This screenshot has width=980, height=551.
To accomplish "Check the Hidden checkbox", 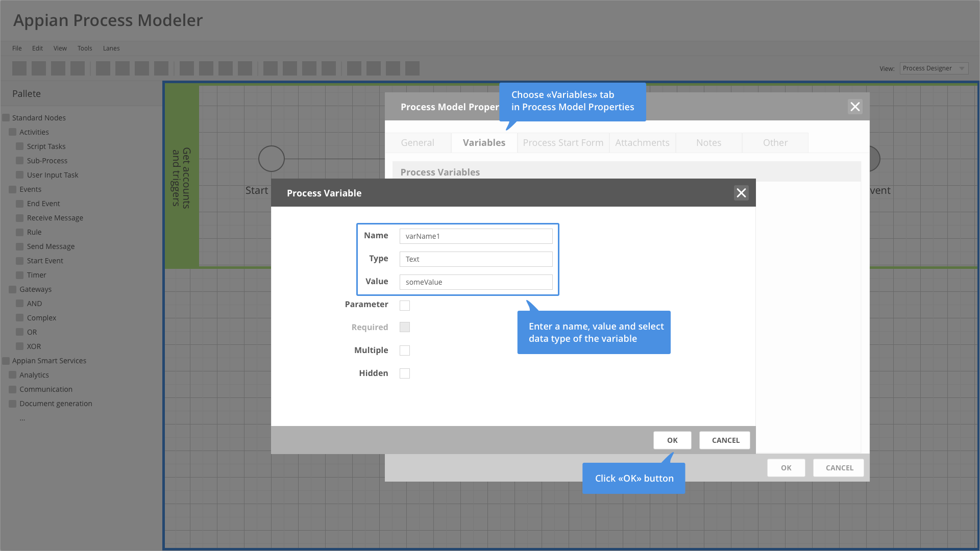I will (405, 373).
